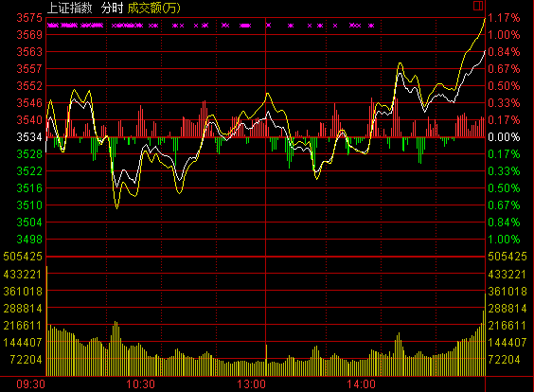The image size is (534, 392).
Task: Click the 10:30 time axis label
Action: (x=140, y=384)
